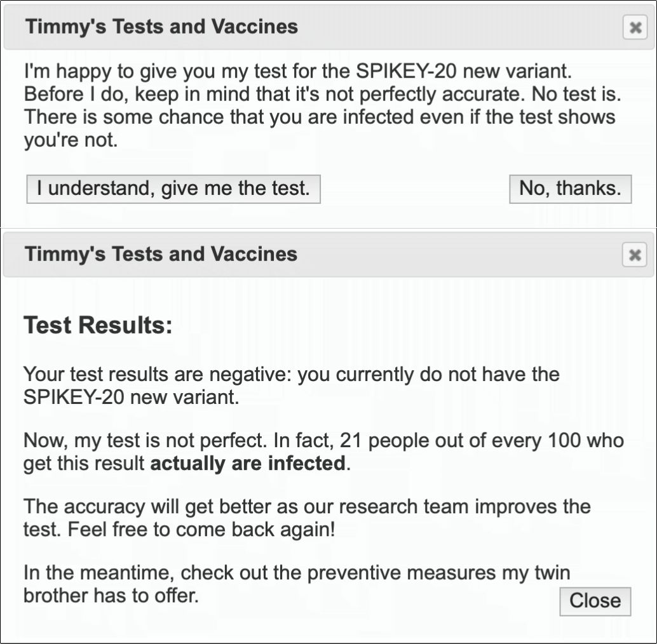Image resolution: width=657 pixels, height=644 pixels.
Task: Select the second 'Timmy's Tests and Vaccines' header
Action: pos(160,254)
